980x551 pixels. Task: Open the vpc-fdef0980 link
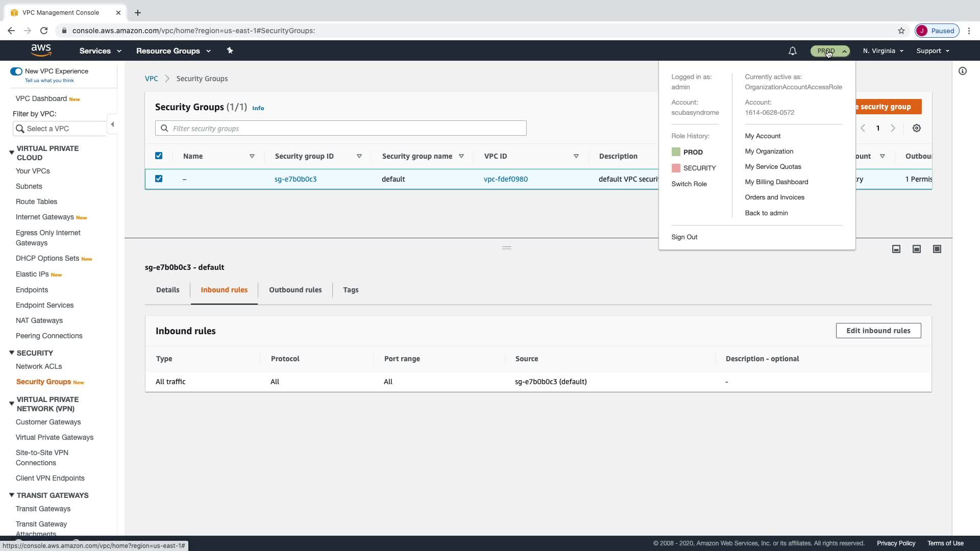point(505,179)
